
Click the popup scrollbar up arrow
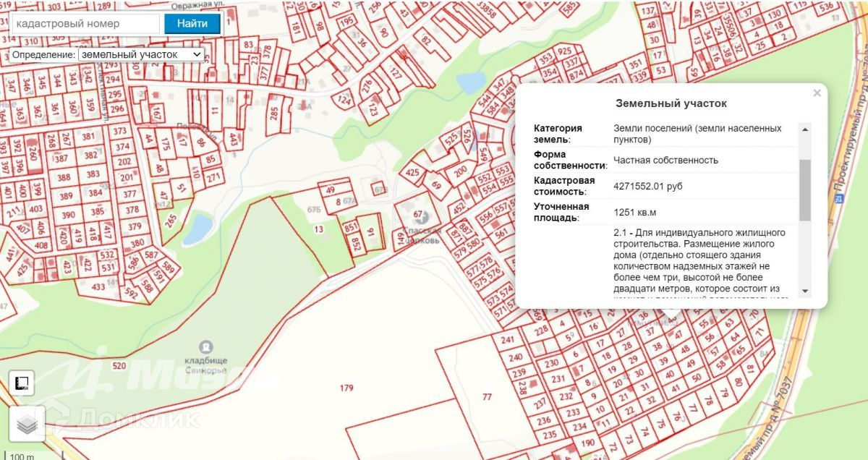pyautogui.click(x=805, y=129)
